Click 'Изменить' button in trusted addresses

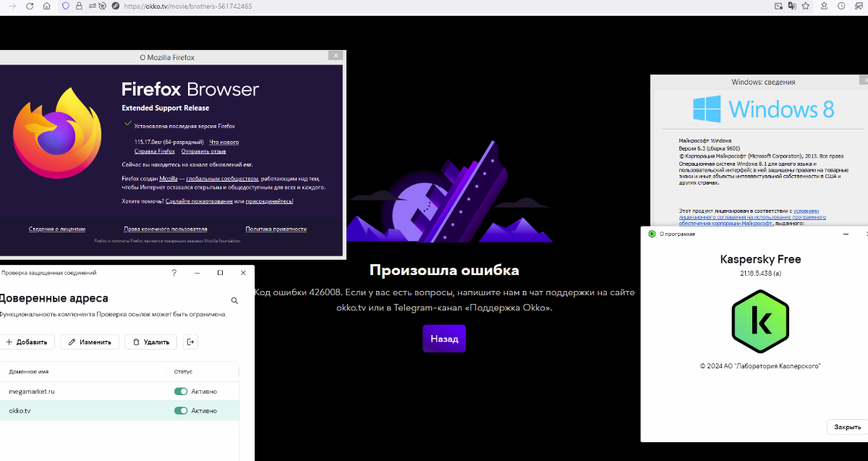[90, 342]
